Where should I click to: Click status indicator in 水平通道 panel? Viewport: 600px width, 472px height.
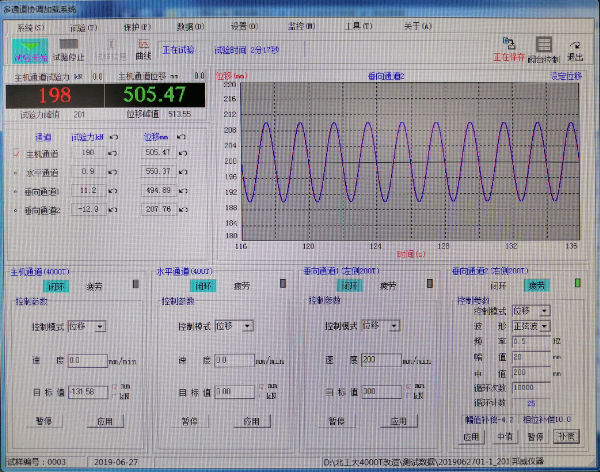[x=283, y=284]
